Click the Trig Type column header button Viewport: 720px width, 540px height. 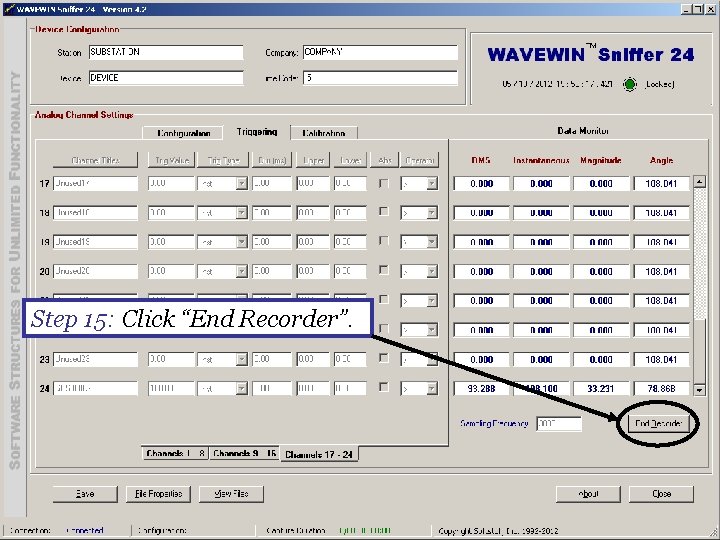pyautogui.click(x=223, y=160)
